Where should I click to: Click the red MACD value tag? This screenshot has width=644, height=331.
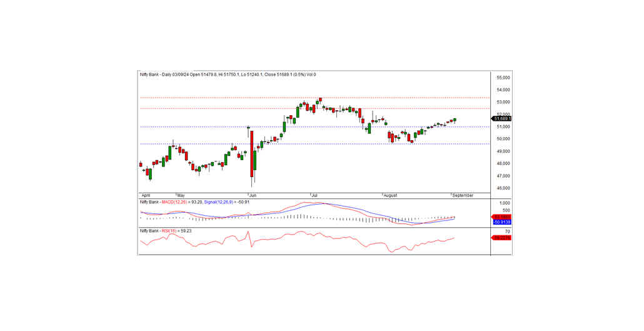tap(501, 217)
